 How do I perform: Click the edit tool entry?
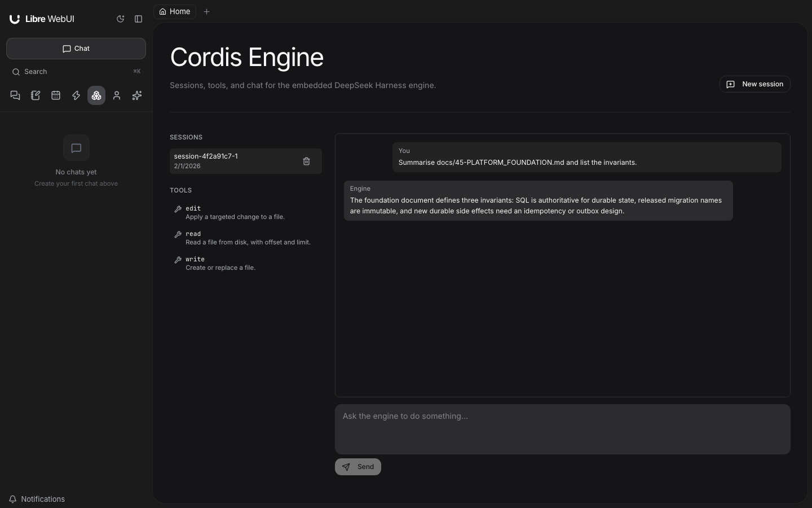(246, 212)
